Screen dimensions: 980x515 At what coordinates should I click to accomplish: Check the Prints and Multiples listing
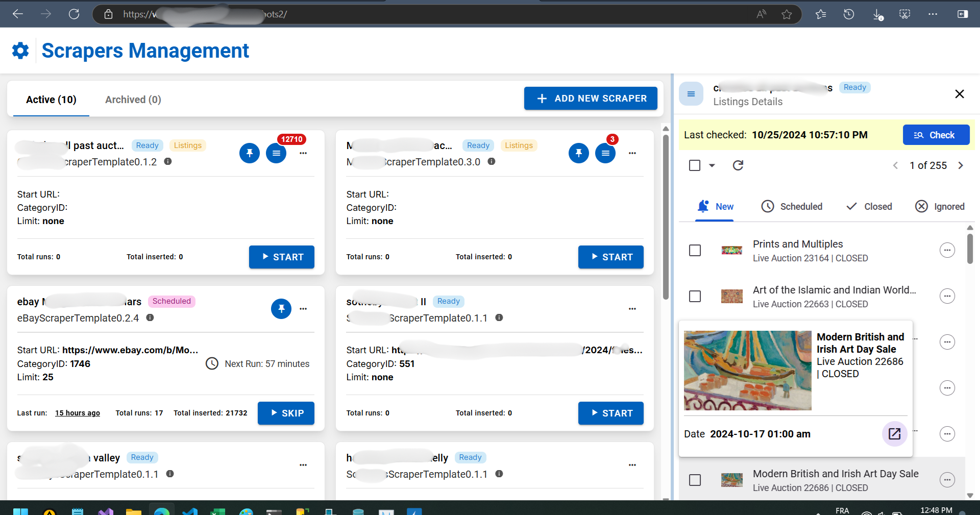695,251
